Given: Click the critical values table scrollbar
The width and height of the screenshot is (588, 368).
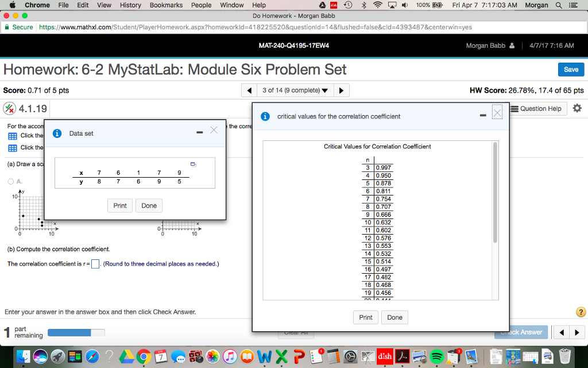Looking at the screenshot, I should pos(495,192).
